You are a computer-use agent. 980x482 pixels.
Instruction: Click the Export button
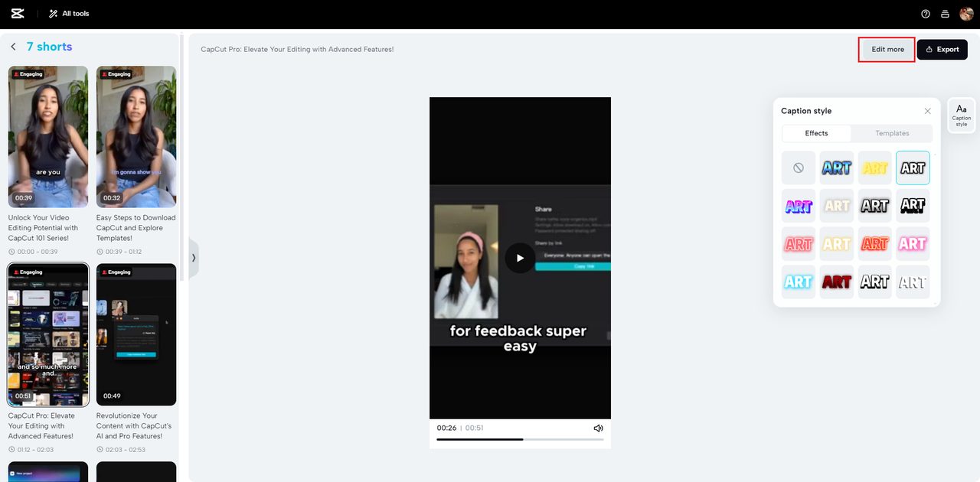coord(942,50)
